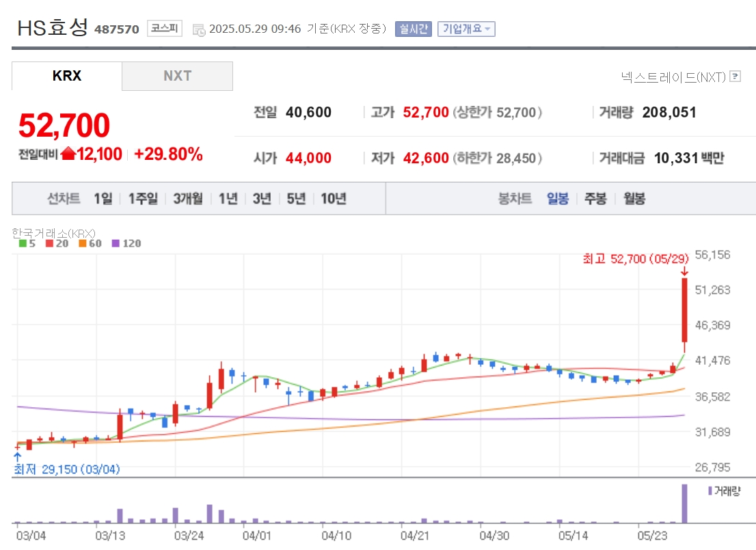Click the 하한가 28,450 text
The height and width of the screenshot is (550, 756).
tap(497, 158)
